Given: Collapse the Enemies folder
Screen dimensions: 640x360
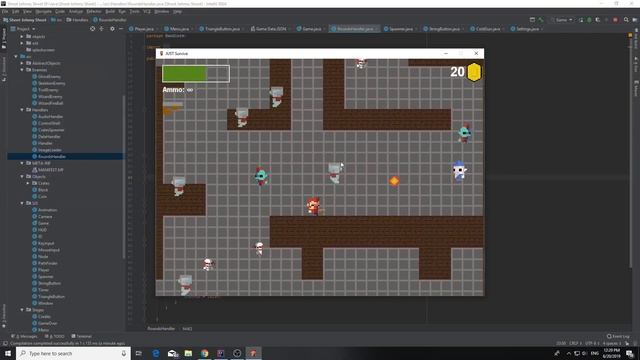Looking at the screenshot, I should pos(22,70).
